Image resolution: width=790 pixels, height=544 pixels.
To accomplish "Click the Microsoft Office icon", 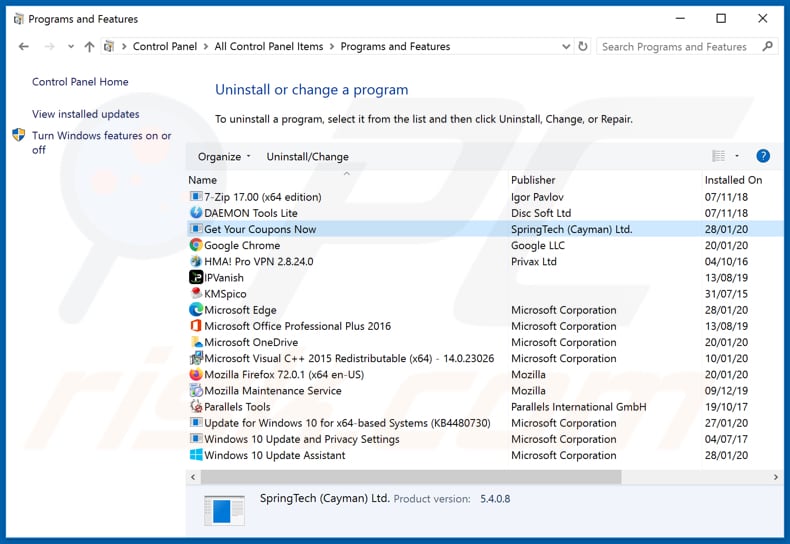I will coord(196,325).
